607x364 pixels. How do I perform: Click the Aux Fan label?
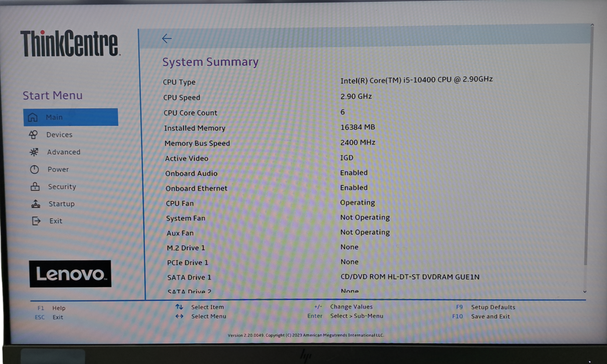(180, 233)
